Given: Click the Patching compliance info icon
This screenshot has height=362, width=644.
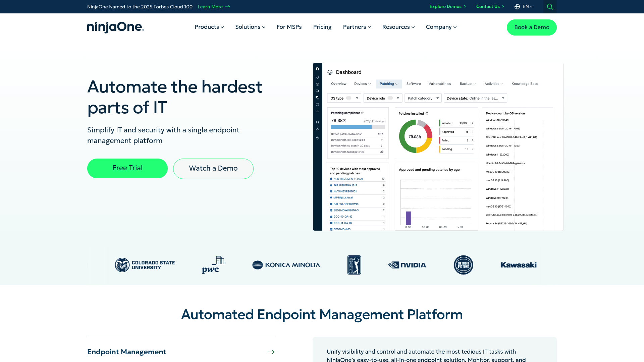Looking at the screenshot, I should (363, 113).
